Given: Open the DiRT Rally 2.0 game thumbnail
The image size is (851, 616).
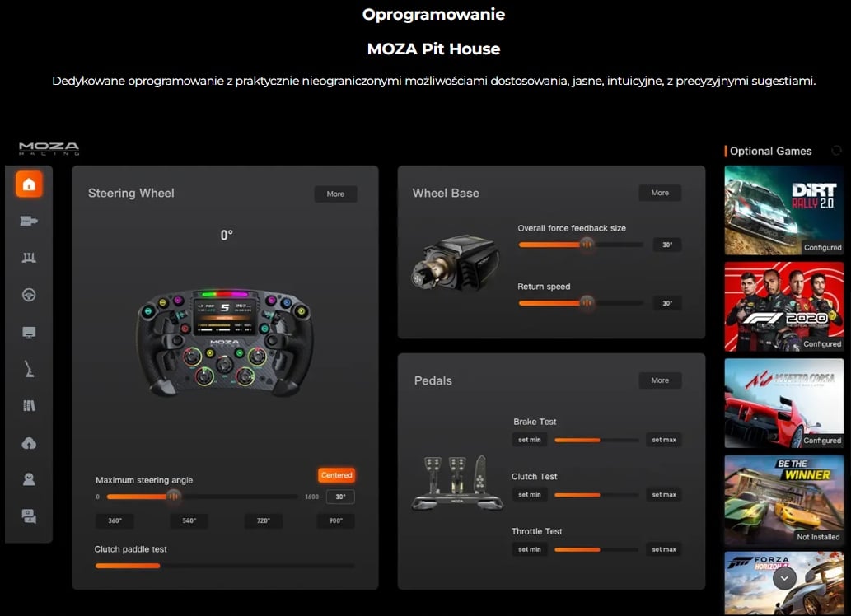Looking at the screenshot, I should (x=783, y=210).
